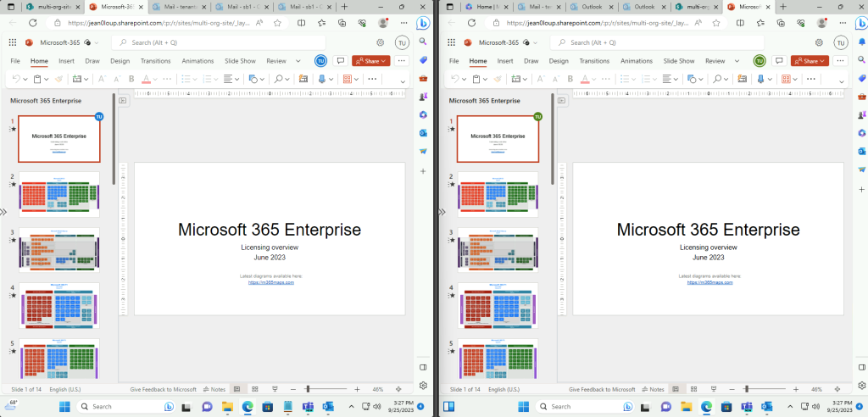Open font color dropdown in left window
Viewport: 868px width, 417px height.
point(156,79)
